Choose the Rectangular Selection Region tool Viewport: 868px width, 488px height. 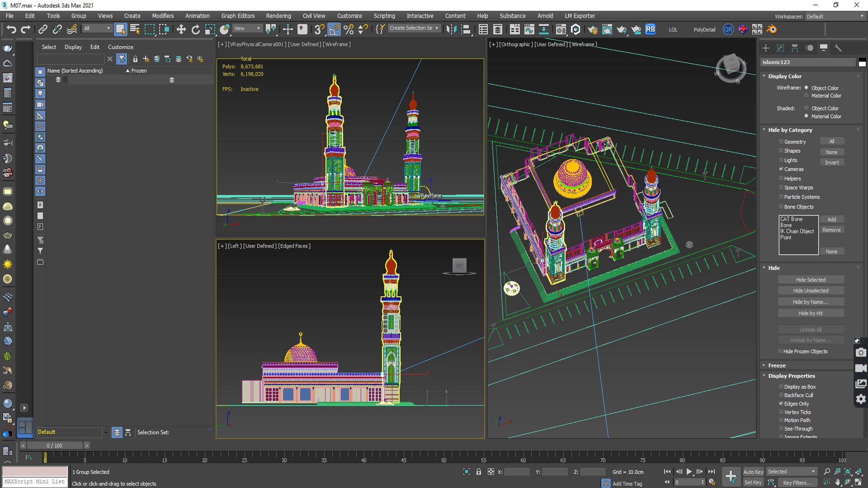(x=149, y=29)
